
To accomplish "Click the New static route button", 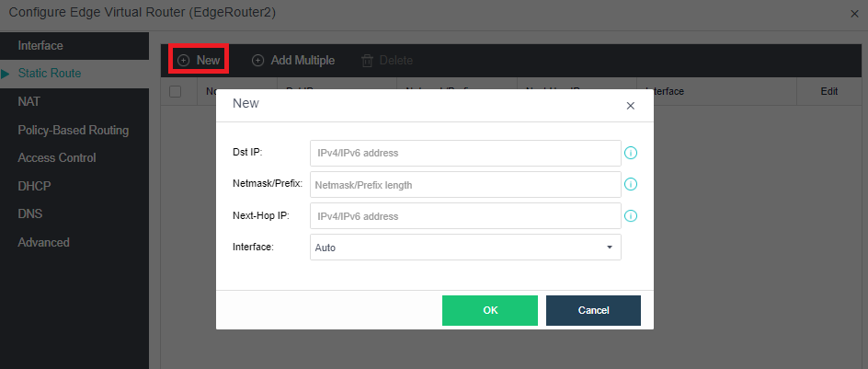I will [200, 60].
